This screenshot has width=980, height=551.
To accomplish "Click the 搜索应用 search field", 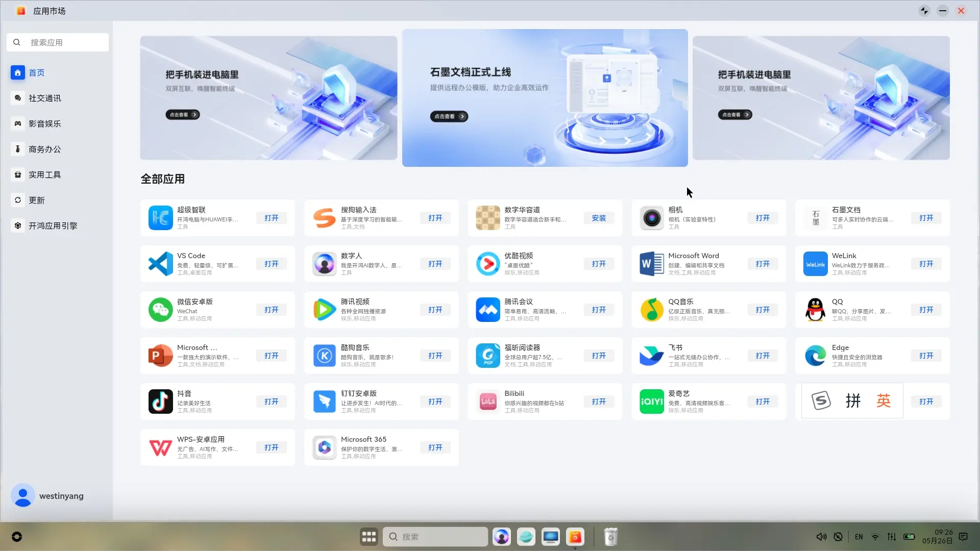I will pos(58,42).
